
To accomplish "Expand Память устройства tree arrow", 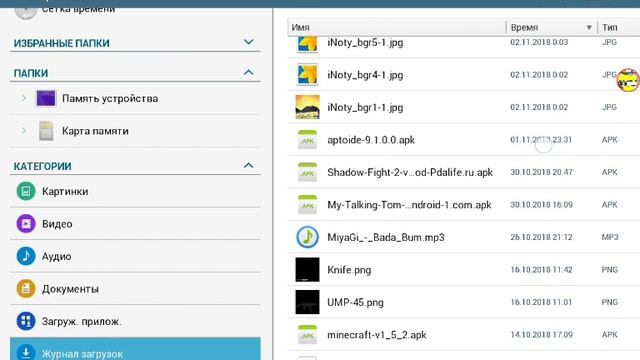I will (x=24, y=98).
